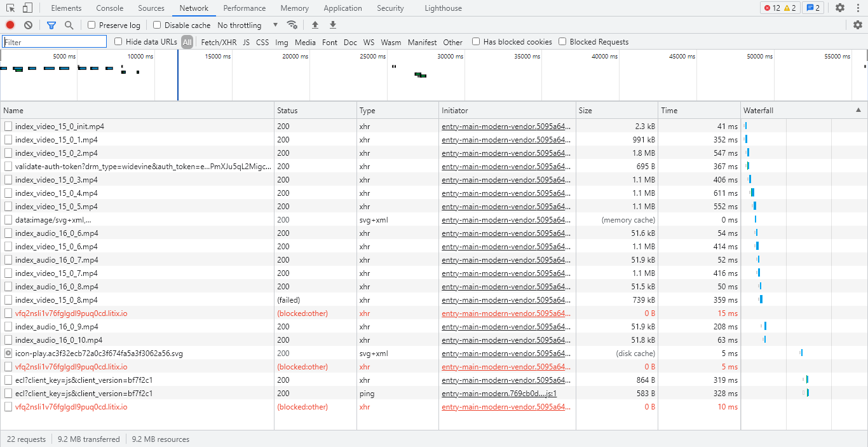Toggle the device toolbar icon

[x=27, y=8]
